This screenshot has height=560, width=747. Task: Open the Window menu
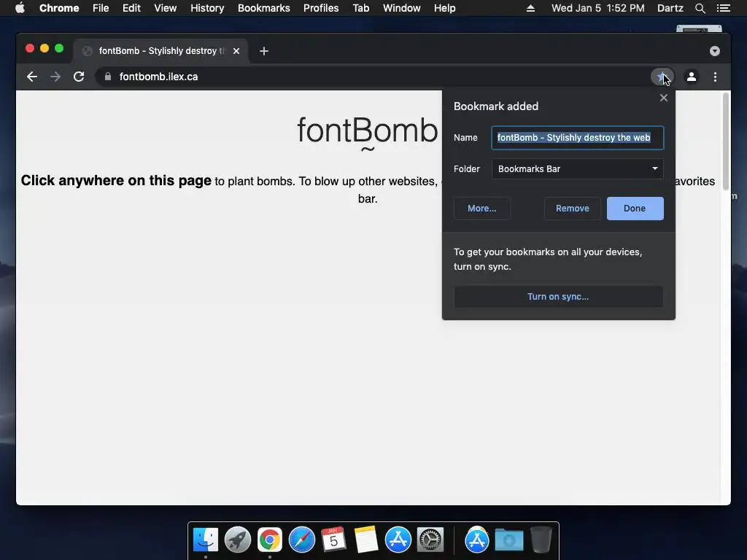[402, 8]
